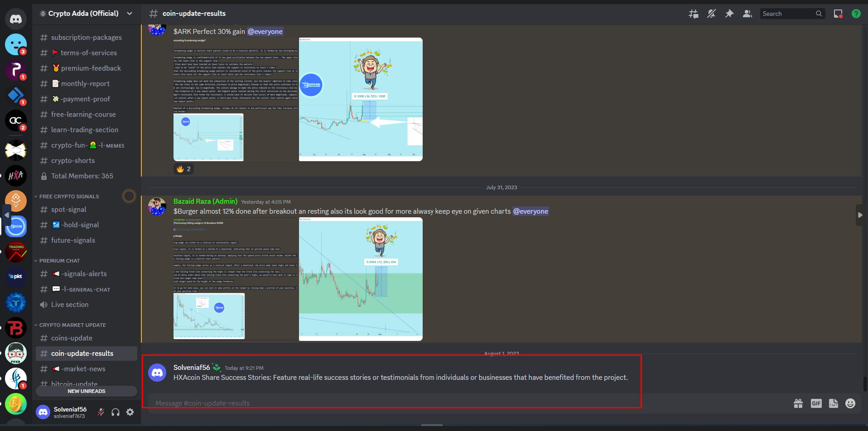Viewport: 868px width, 431px height.
Task: Open monthly-report channel
Action: (86, 84)
